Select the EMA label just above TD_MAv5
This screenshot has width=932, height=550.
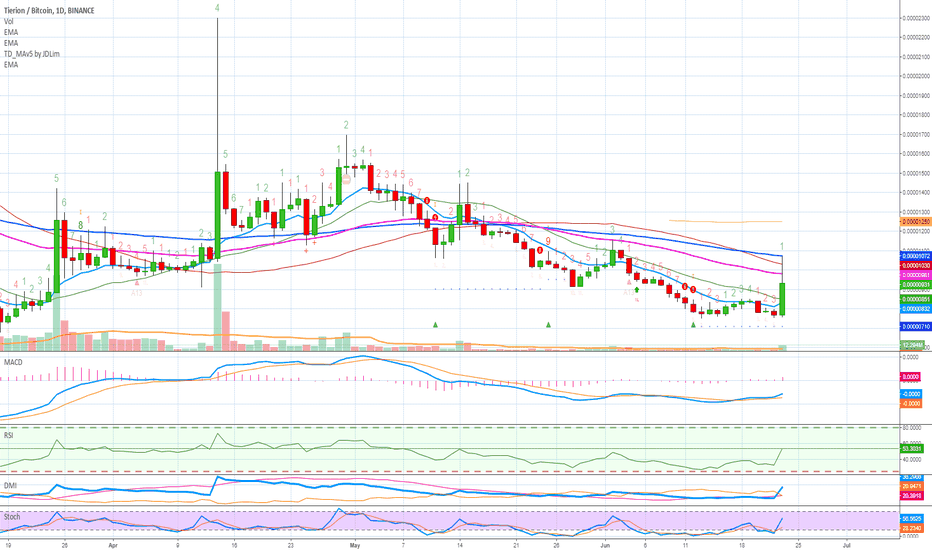[11, 43]
